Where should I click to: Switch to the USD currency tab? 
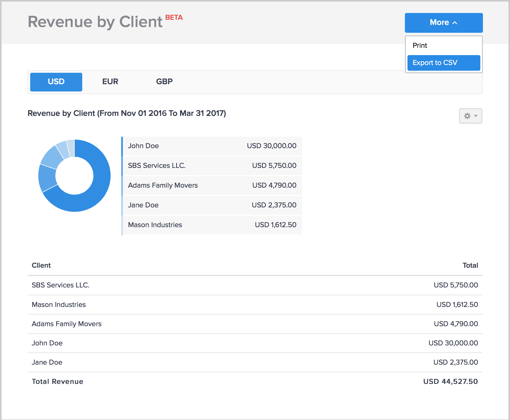coord(56,82)
